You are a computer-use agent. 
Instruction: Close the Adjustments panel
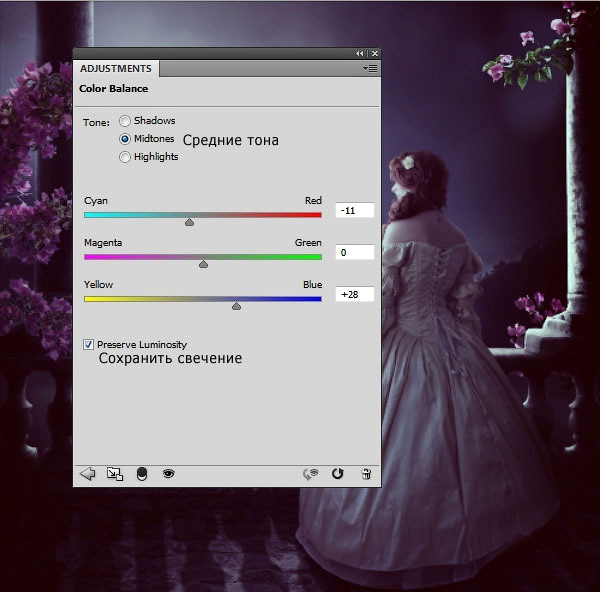[375, 54]
